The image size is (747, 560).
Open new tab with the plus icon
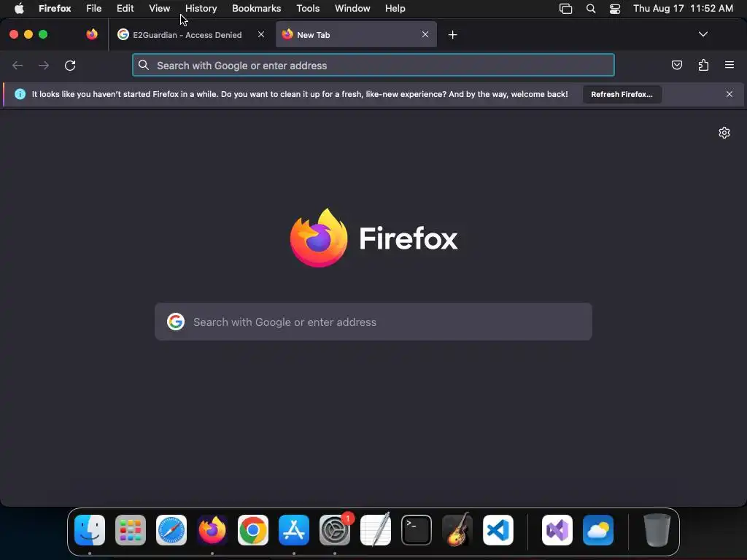pyautogui.click(x=452, y=35)
